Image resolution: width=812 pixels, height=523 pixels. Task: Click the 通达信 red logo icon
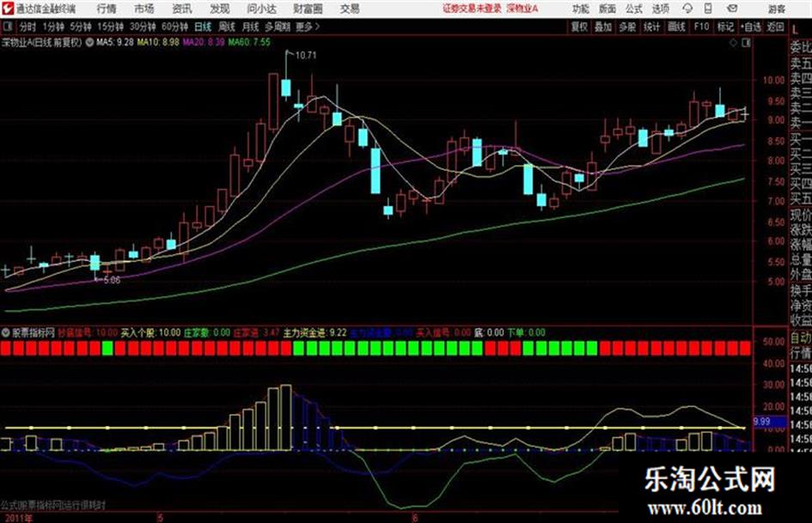7,9
